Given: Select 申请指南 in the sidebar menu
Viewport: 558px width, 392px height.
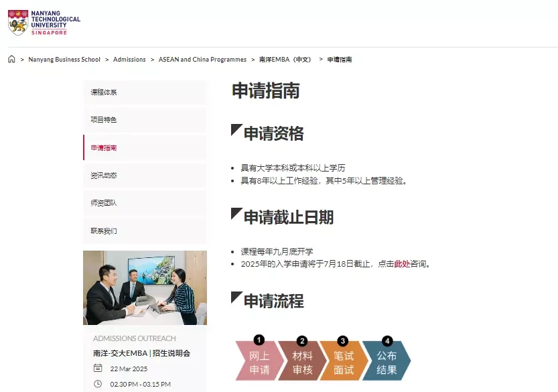Looking at the screenshot, I should [x=145, y=147].
